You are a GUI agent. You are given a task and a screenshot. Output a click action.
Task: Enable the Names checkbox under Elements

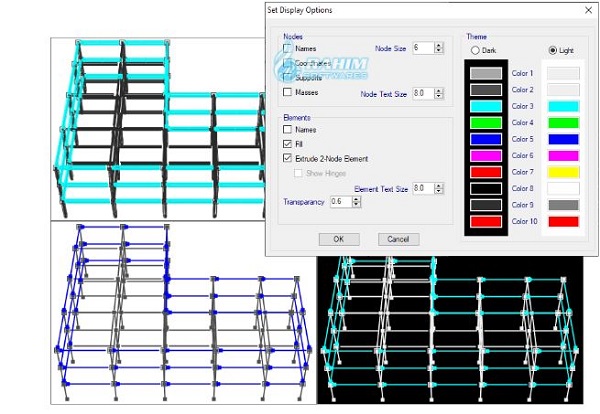click(x=288, y=129)
